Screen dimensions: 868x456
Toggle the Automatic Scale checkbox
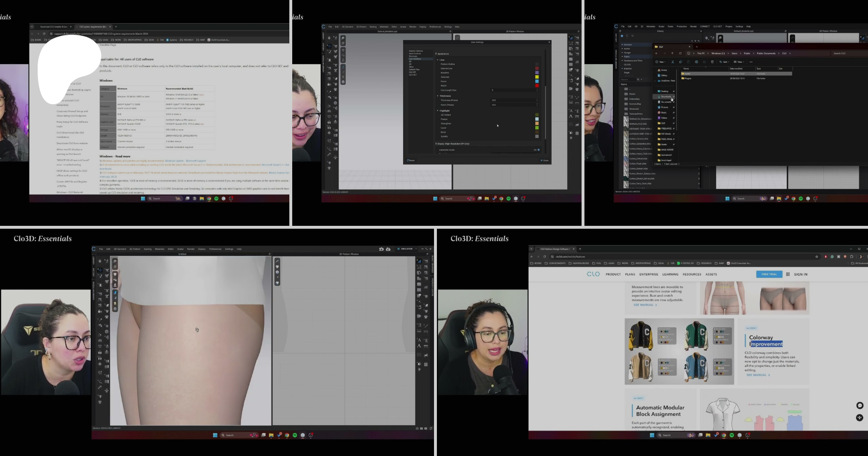tap(538, 150)
